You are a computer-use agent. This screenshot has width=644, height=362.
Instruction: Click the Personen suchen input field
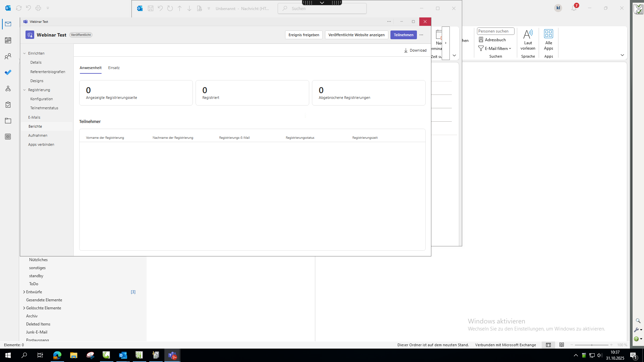(495, 31)
